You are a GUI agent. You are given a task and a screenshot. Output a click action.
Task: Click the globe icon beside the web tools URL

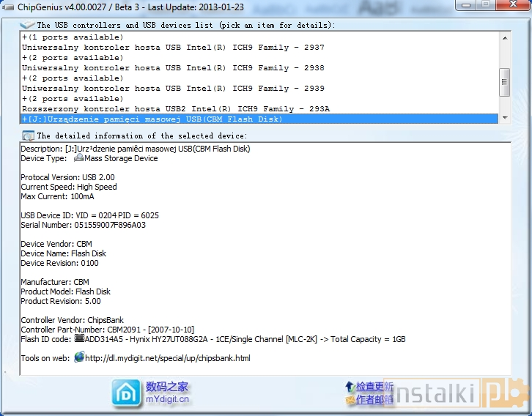tap(79, 357)
